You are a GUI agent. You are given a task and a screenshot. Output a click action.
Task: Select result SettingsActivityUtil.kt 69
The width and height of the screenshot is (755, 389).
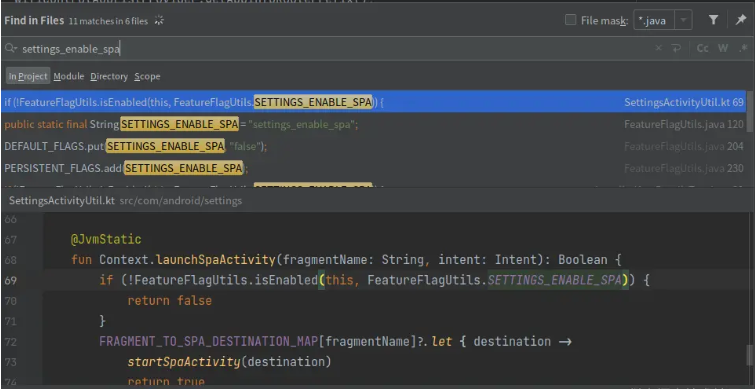(x=374, y=102)
